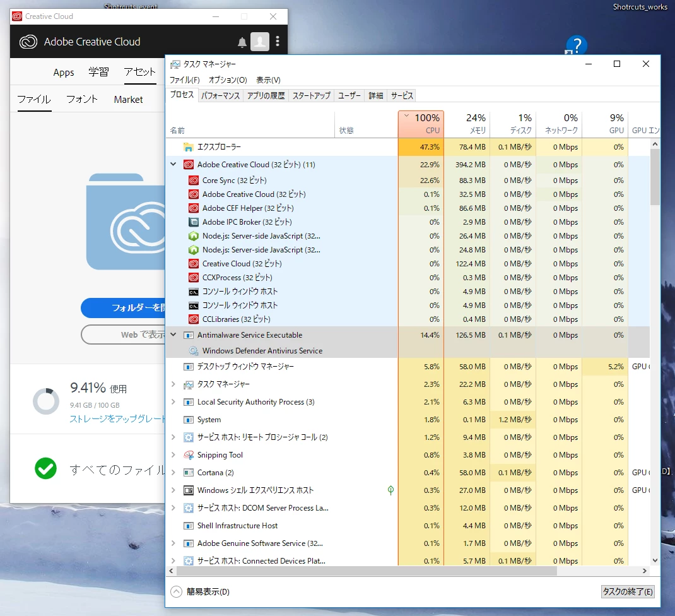Image resolution: width=675 pixels, height=616 pixels.
Task: Click the Shell Infrastructure Host icon
Action: (188, 526)
